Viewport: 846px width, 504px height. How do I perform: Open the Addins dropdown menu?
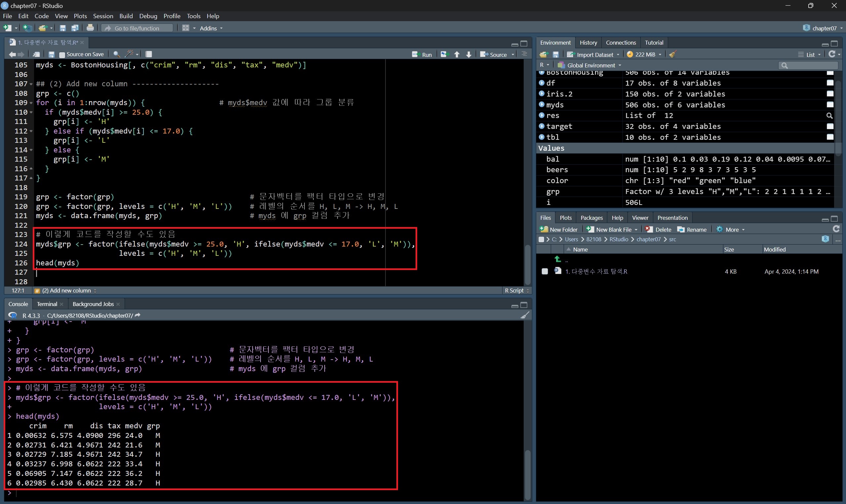tap(211, 28)
